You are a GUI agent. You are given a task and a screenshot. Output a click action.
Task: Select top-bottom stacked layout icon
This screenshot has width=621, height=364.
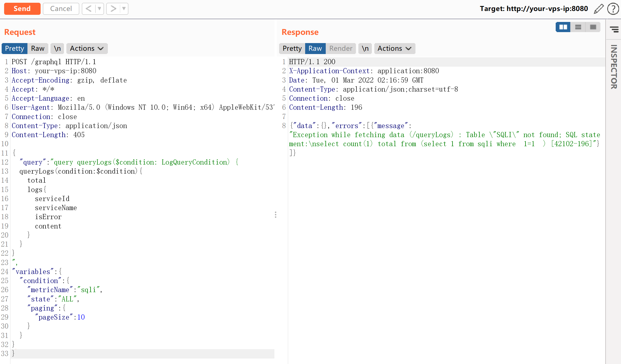(578, 27)
